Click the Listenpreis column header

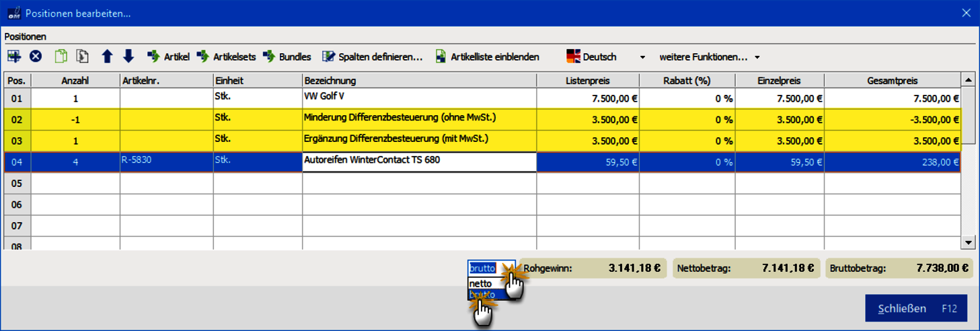588,81
